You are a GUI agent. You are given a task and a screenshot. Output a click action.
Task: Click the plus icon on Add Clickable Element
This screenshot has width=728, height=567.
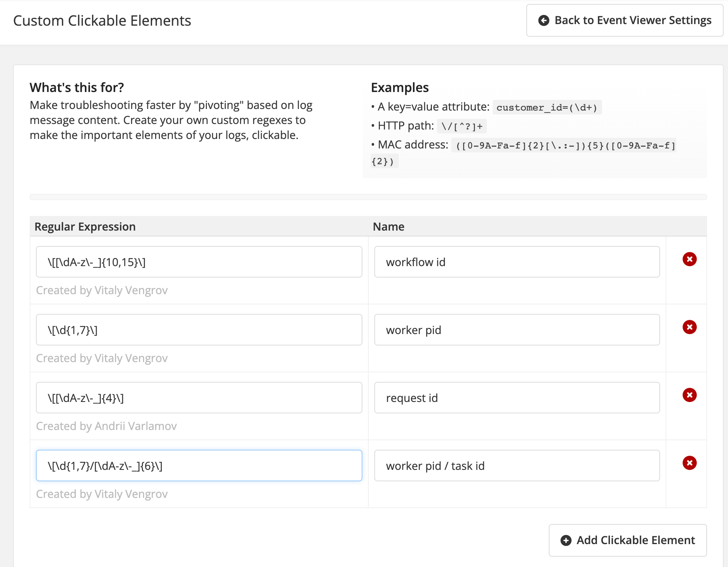pyautogui.click(x=566, y=541)
